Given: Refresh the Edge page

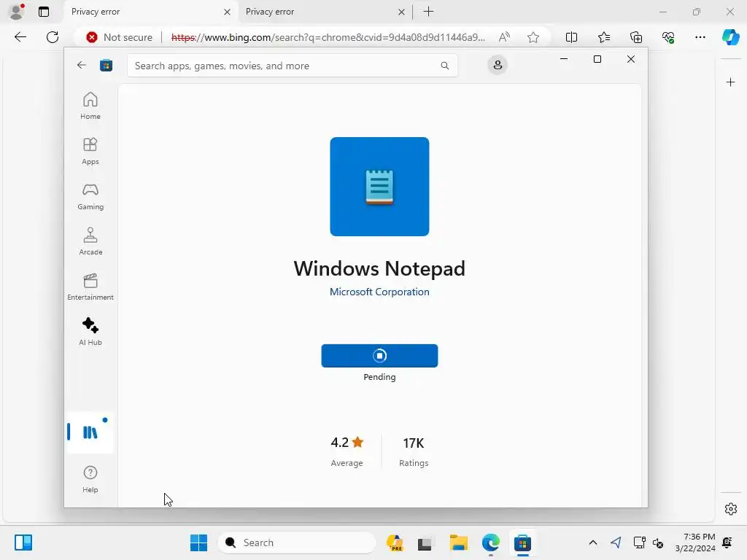Looking at the screenshot, I should point(53,37).
